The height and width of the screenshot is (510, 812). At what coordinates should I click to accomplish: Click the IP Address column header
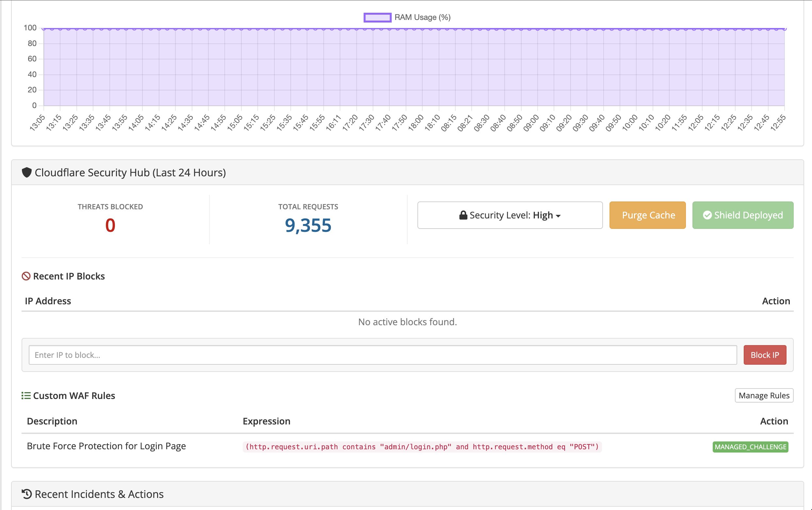pyautogui.click(x=48, y=301)
